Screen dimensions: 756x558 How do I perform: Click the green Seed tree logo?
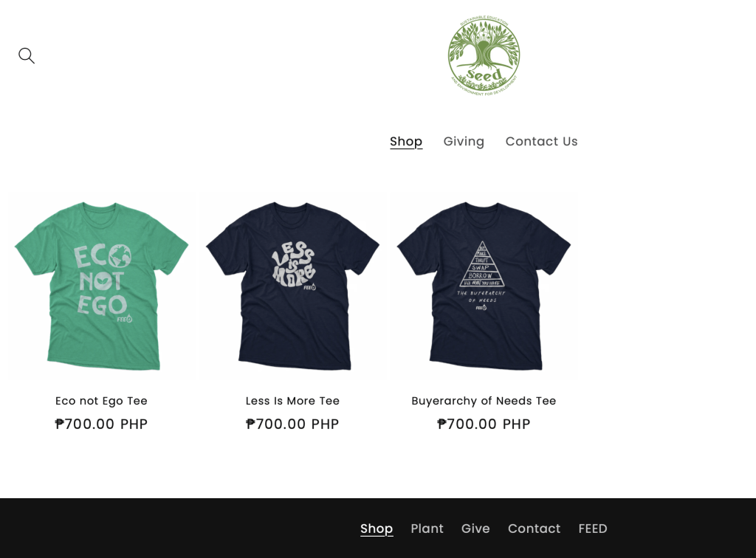coord(484,55)
